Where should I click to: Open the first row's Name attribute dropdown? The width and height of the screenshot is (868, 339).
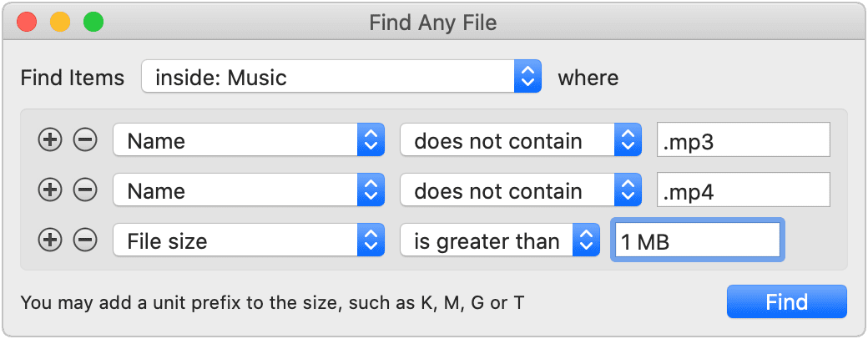click(x=248, y=140)
